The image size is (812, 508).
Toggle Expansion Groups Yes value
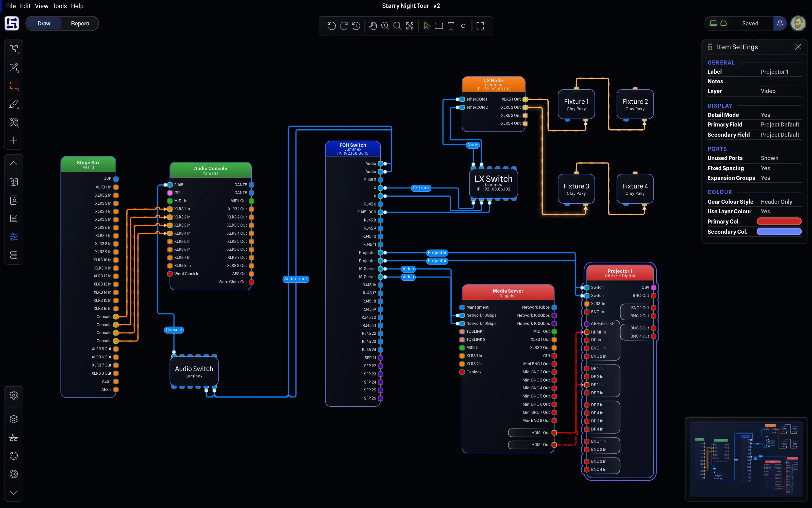(x=765, y=178)
